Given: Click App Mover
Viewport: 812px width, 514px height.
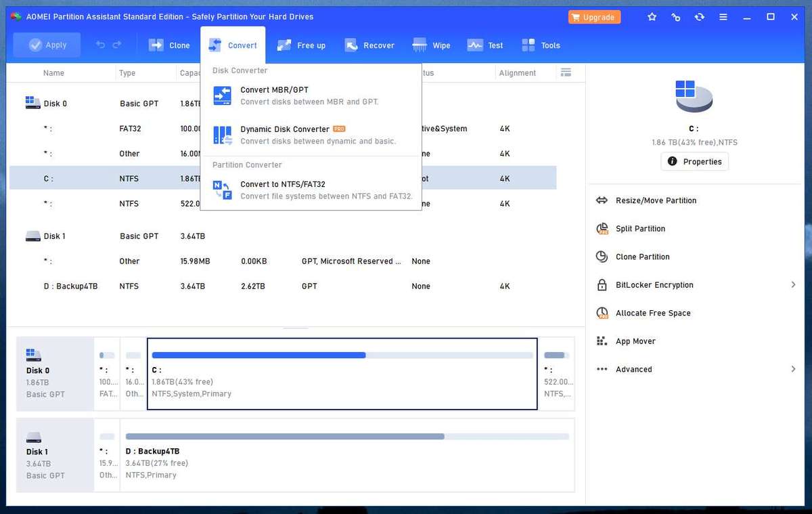Looking at the screenshot, I should pyautogui.click(x=635, y=341).
